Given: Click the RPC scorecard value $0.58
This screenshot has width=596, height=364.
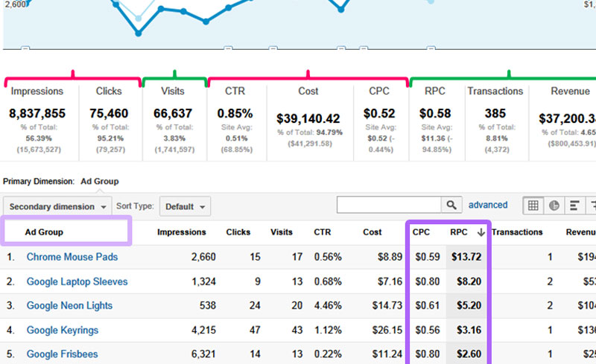Looking at the screenshot, I should (435, 113).
